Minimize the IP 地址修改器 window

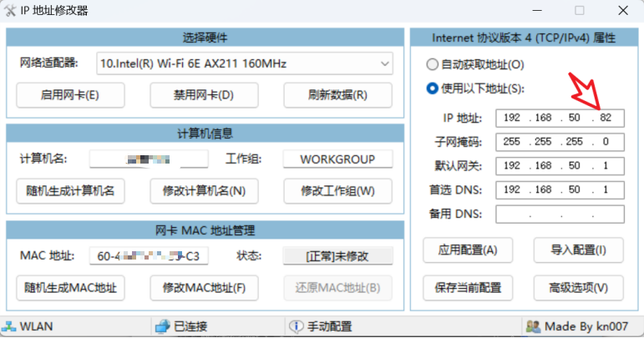click(x=537, y=11)
